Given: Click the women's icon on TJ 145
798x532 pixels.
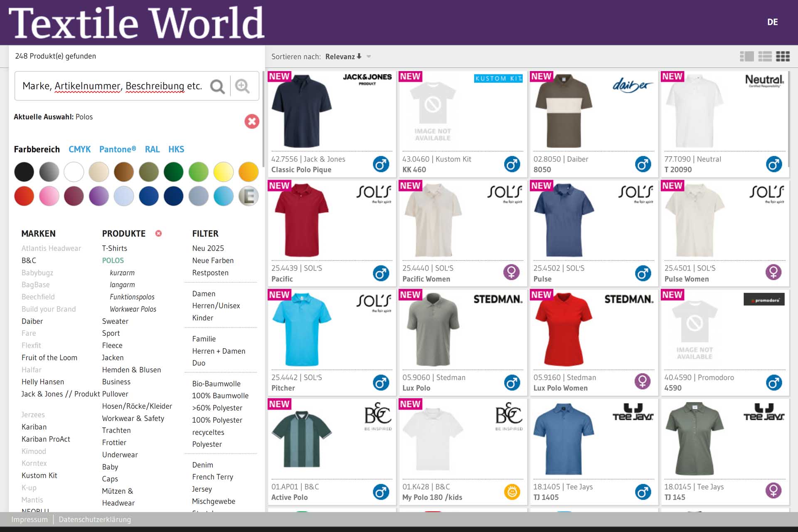Looking at the screenshot, I should pos(773,490).
